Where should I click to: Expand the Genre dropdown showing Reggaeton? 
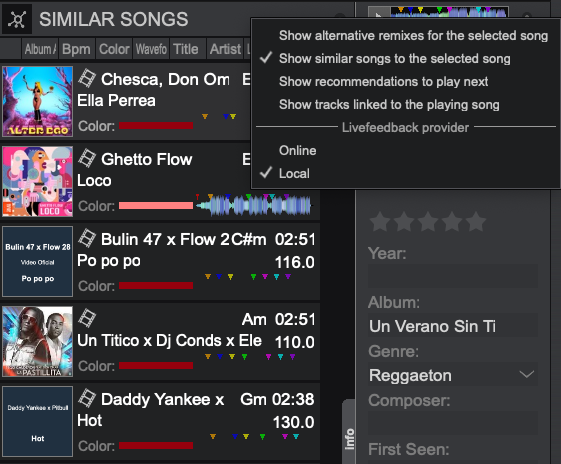tap(453, 375)
